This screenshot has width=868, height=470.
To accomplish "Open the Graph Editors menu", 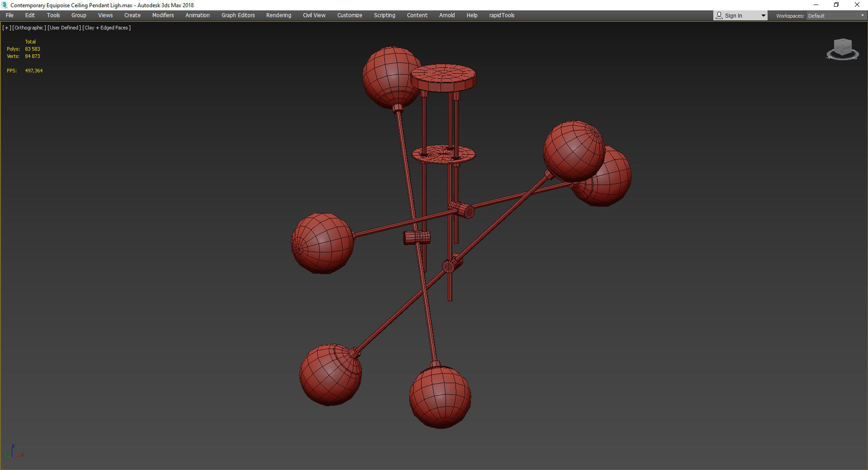I will (238, 15).
